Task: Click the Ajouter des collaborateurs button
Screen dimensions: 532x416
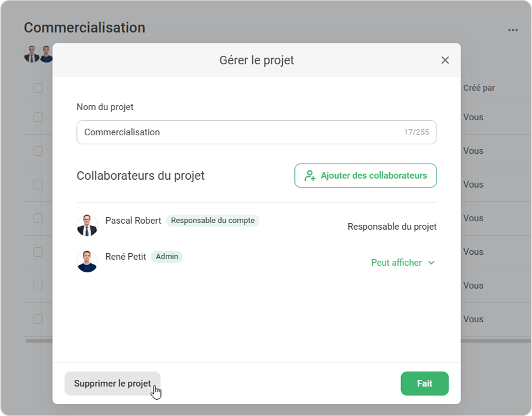Action: click(365, 176)
